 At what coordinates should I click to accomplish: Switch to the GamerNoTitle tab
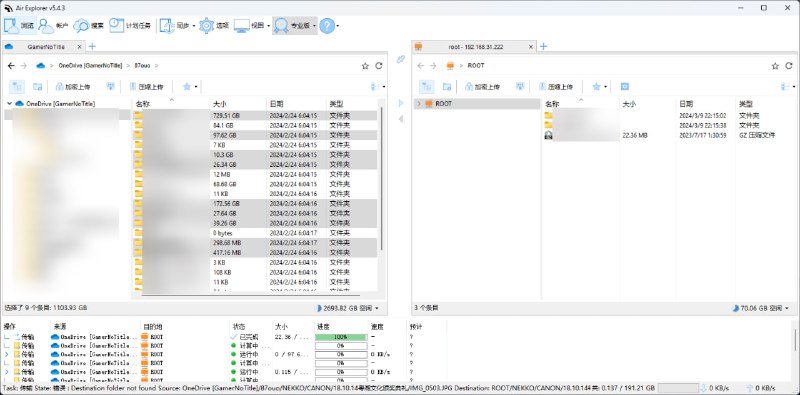(x=46, y=46)
